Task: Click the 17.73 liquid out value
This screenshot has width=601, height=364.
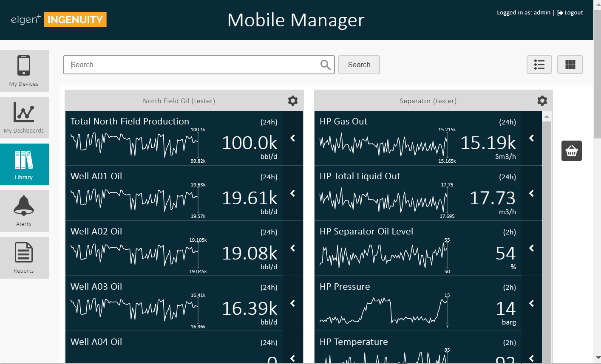Action: (x=493, y=198)
